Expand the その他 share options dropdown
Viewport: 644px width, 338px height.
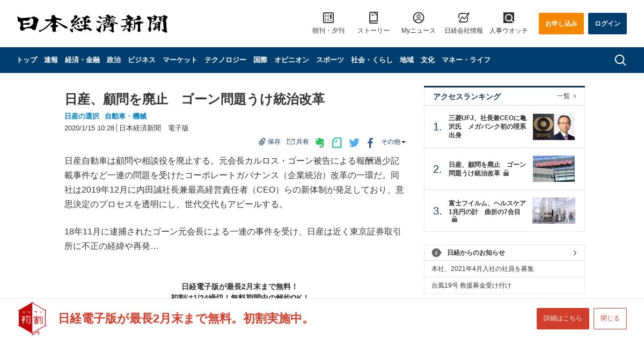(393, 142)
